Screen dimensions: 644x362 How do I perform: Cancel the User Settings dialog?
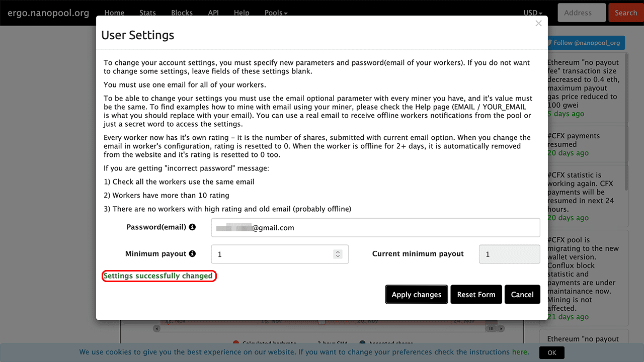[522, 295]
